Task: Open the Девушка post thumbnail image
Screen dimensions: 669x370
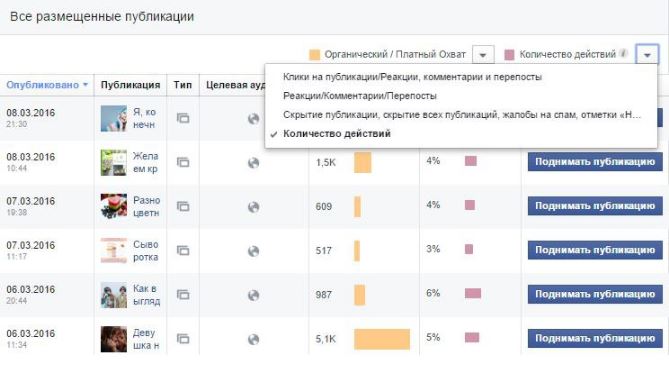Action: click(113, 339)
